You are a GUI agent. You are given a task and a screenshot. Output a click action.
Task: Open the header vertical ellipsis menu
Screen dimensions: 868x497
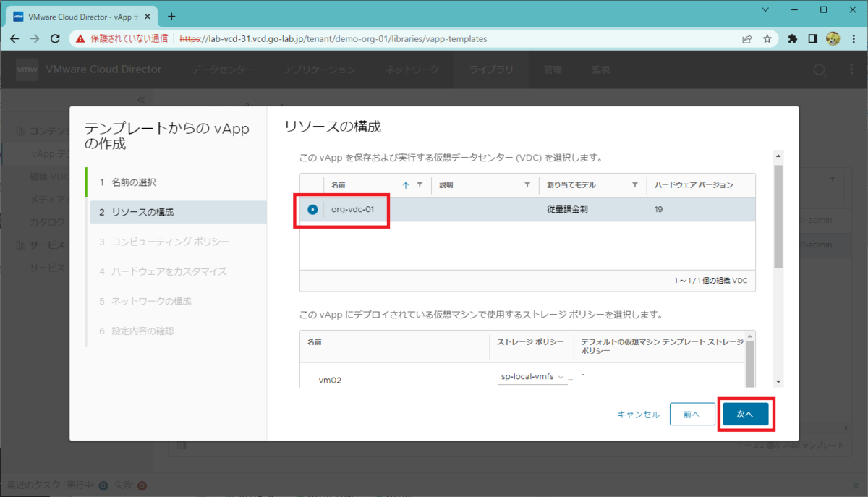(851, 70)
